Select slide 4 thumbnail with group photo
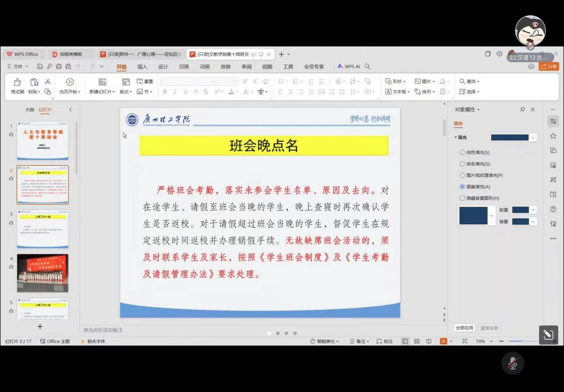This screenshot has height=392, width=564. tap(43, 273)
